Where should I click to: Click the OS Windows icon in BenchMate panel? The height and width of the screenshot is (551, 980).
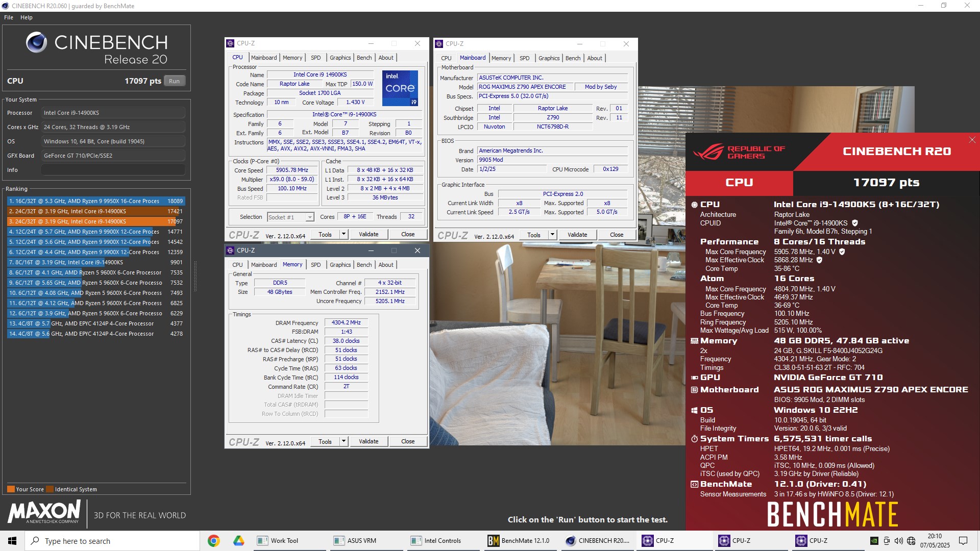[694, 410]
